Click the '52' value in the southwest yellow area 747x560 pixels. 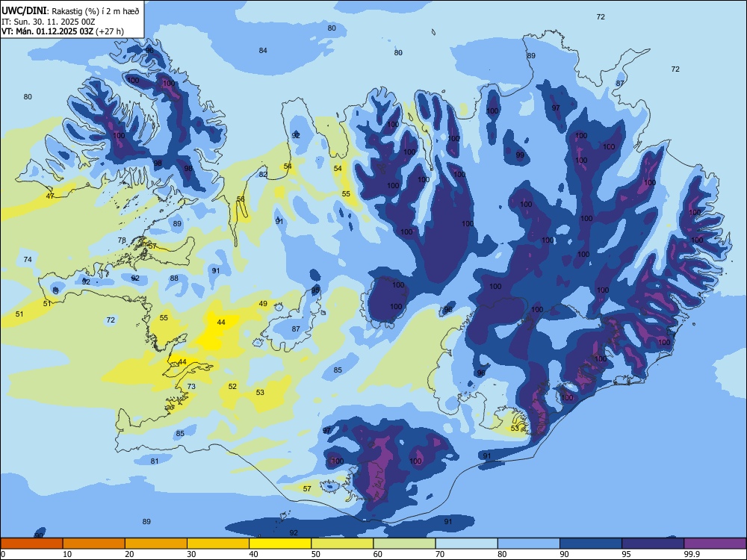tap(232, 387)
